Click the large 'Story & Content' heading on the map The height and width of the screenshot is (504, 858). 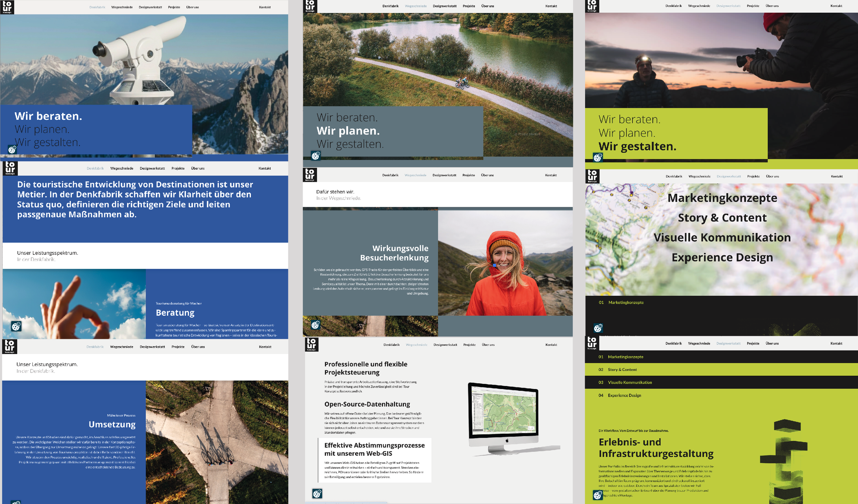click(722, 218)
